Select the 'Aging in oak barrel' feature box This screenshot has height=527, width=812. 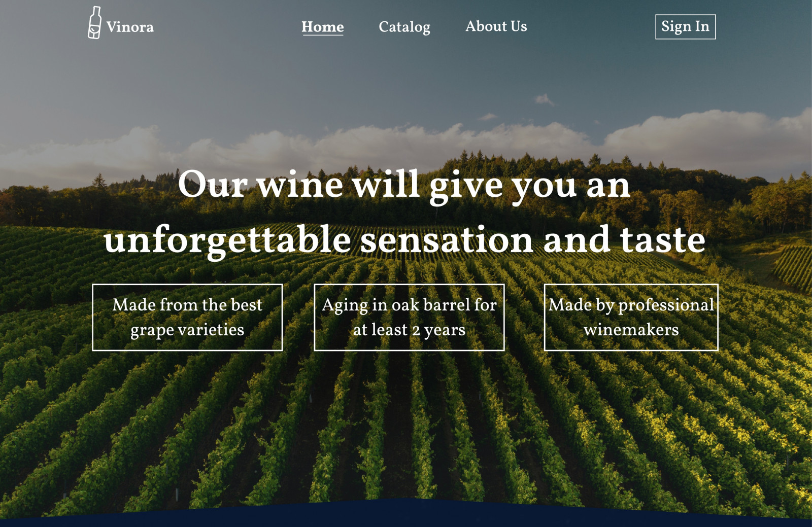409,317
